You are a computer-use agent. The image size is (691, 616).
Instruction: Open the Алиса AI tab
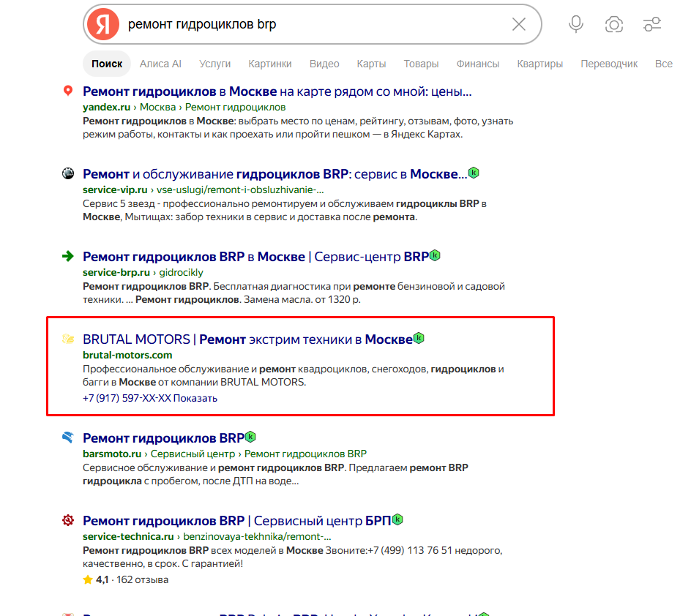pos(160,64)
